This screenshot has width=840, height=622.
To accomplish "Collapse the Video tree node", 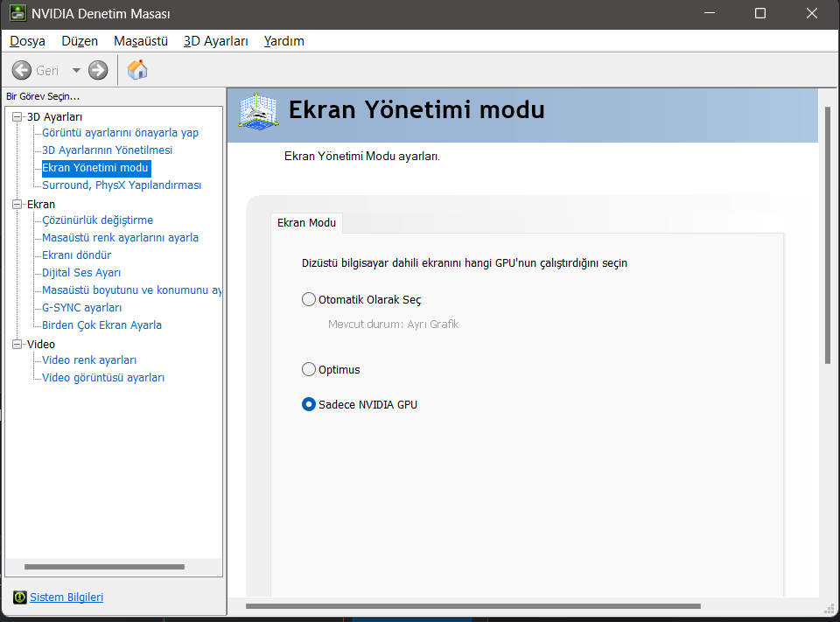I will click(17, 344).
